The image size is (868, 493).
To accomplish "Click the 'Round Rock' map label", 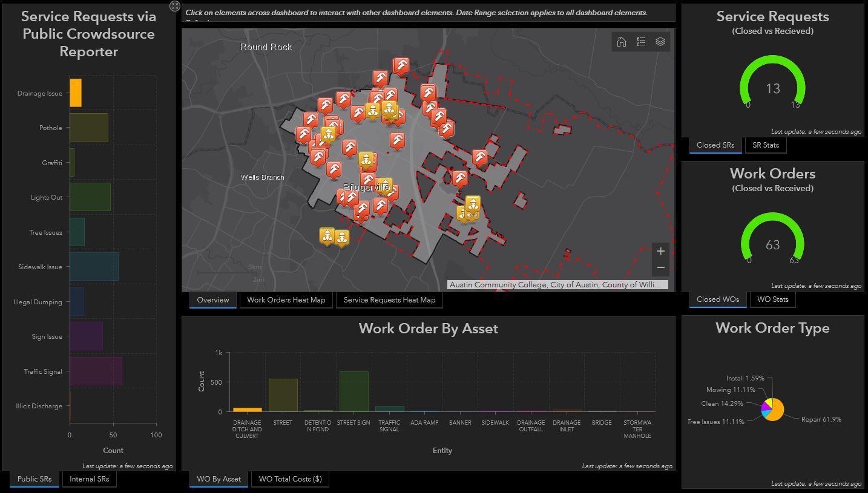I will 266,47.
